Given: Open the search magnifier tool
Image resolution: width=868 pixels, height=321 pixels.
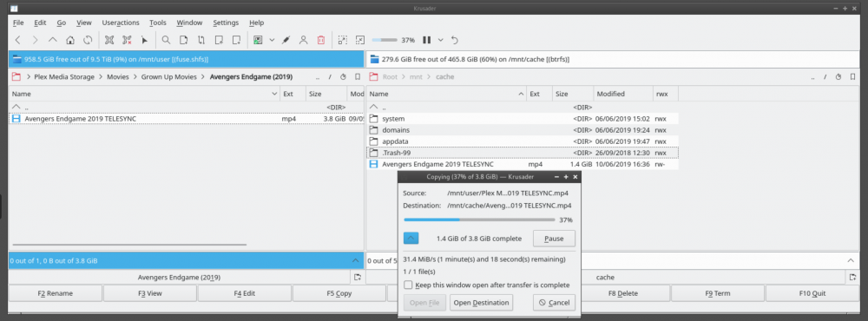Looking at the screenshot, I should pyautogui.click(x=166, y=40).
